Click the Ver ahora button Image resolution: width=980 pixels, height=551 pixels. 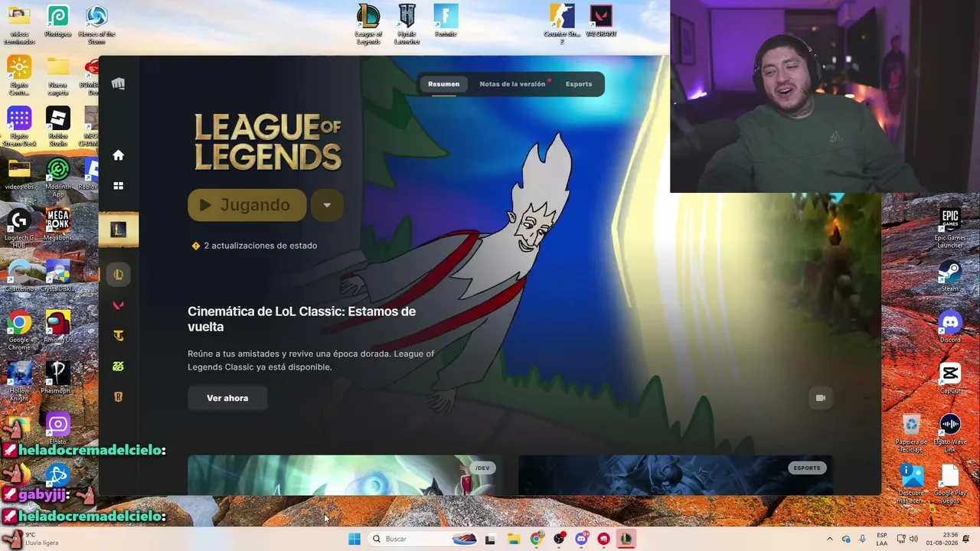coord(227,398)
